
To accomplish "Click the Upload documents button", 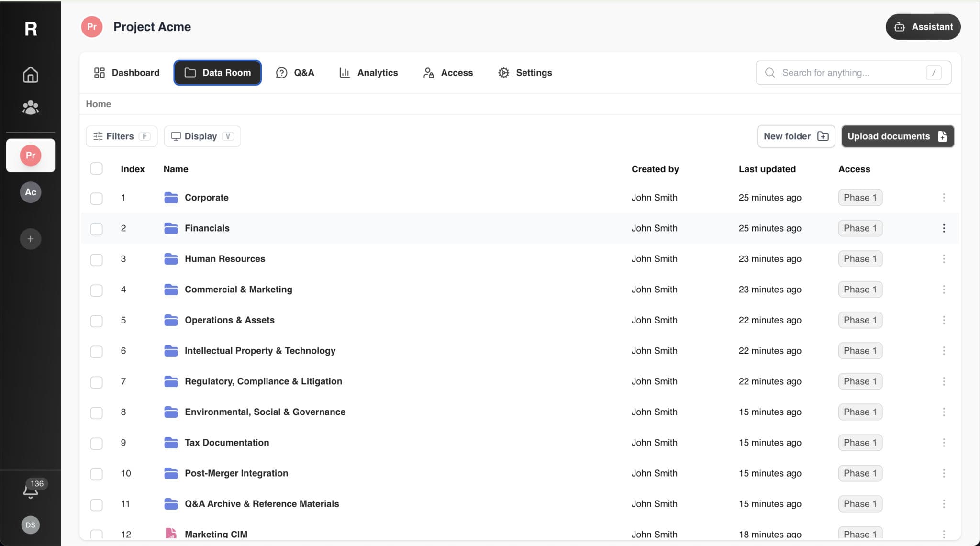I will [x=898, y=136].
